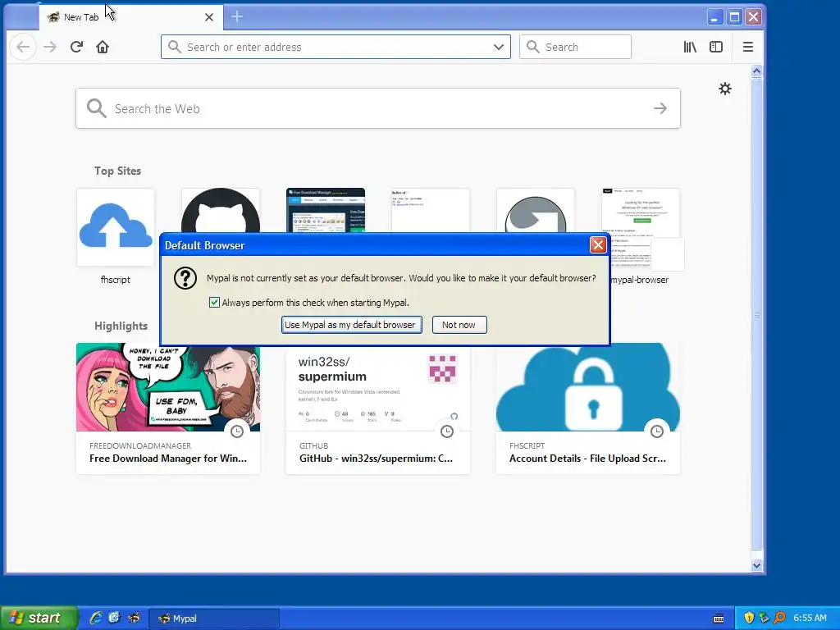Click the Top Sites heading
Screen dimensions: 840x630
point(118,171)
